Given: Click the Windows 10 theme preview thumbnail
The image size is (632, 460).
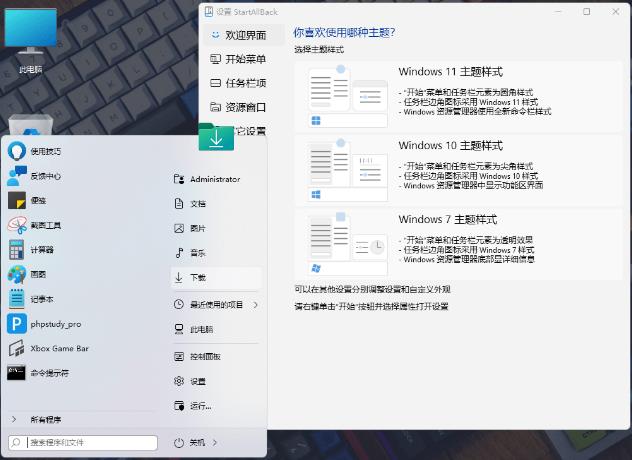Looking at the screenshot, I should click(x=347, y=170).
